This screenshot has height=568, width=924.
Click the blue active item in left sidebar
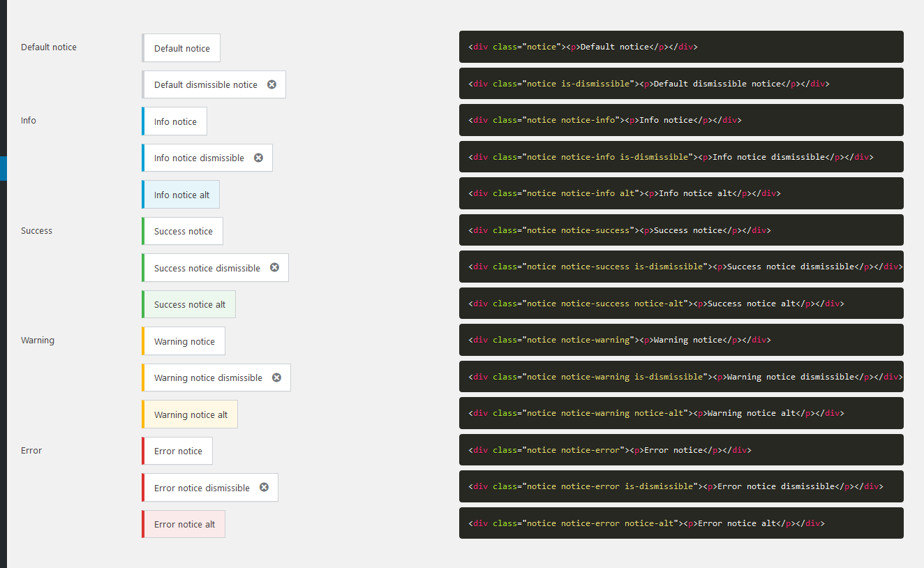[x=3, y=169]
